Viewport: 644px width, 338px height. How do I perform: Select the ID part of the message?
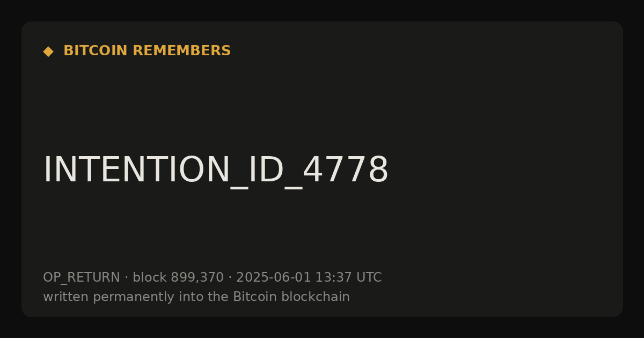pyautogui.click(x=265, y=171)
